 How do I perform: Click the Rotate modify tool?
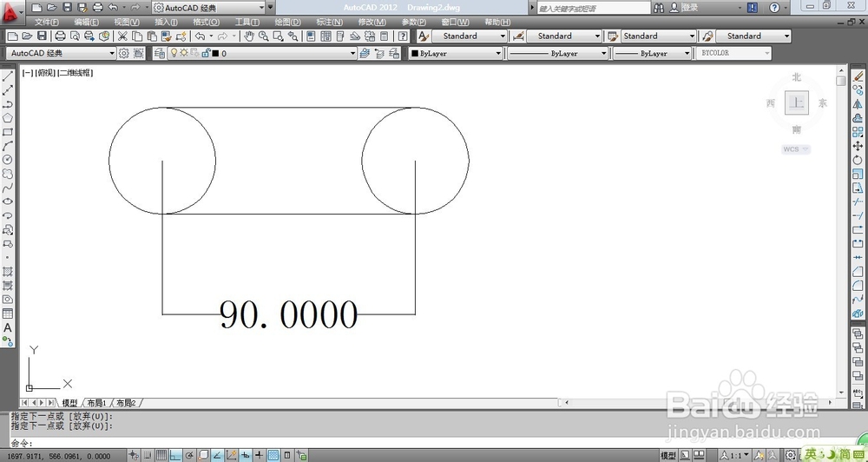point(858,160)
